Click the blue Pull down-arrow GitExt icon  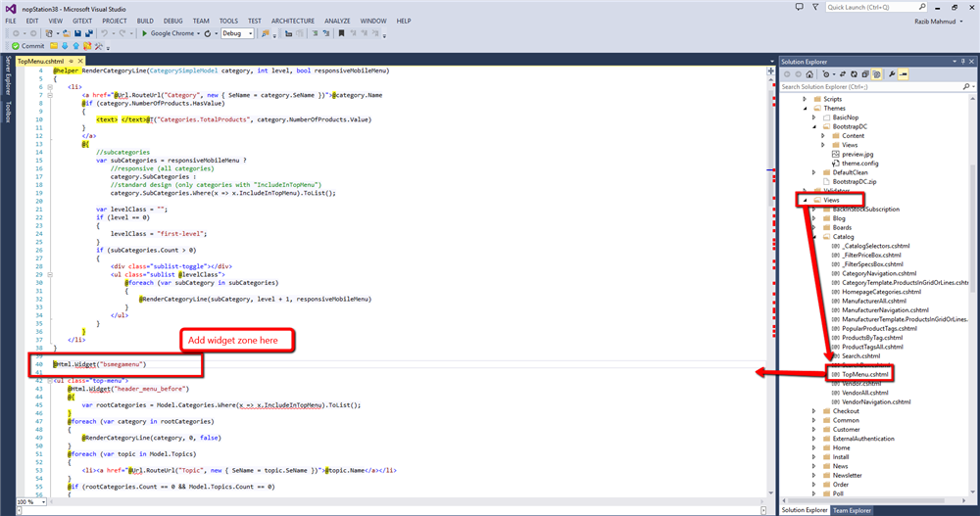click(65, 46)
